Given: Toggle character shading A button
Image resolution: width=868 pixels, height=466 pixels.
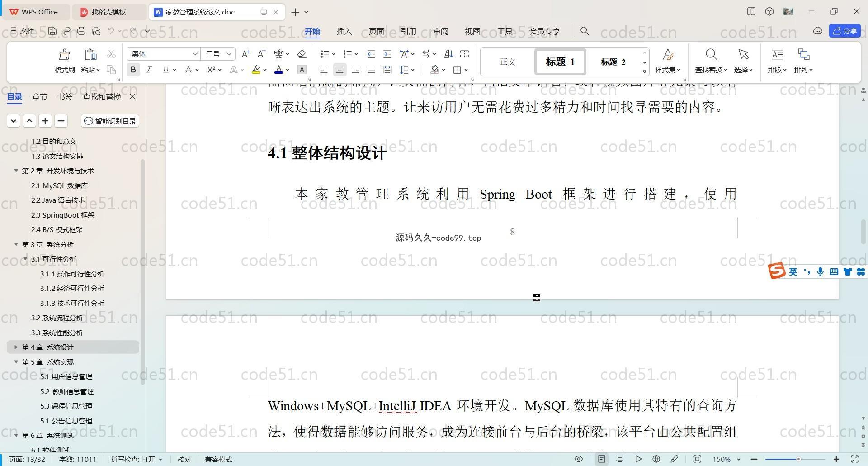Looking at the screenshot, I should point(302,70).
